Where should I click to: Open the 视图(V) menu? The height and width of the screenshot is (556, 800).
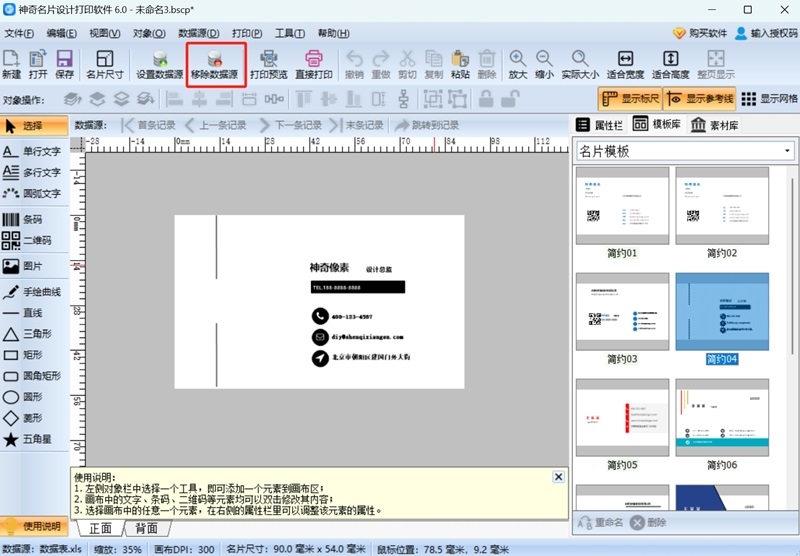pyautogui.click(x=105, y=33)
